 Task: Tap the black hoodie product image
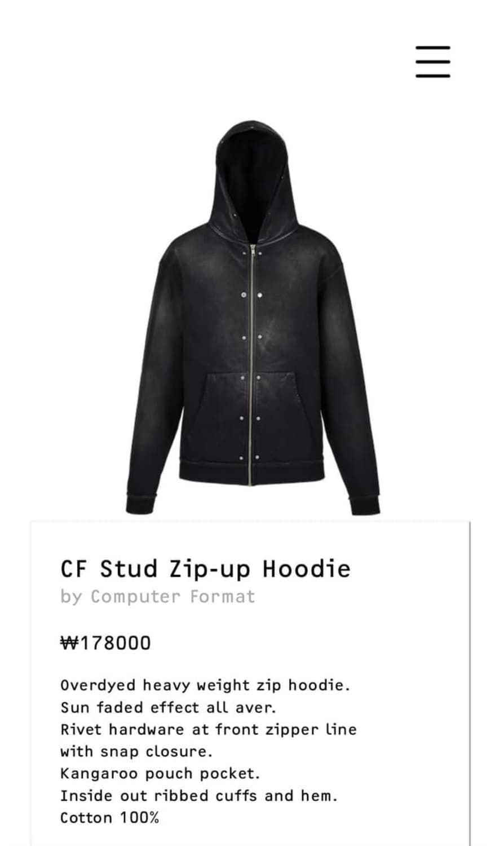[x=253, y=317]
